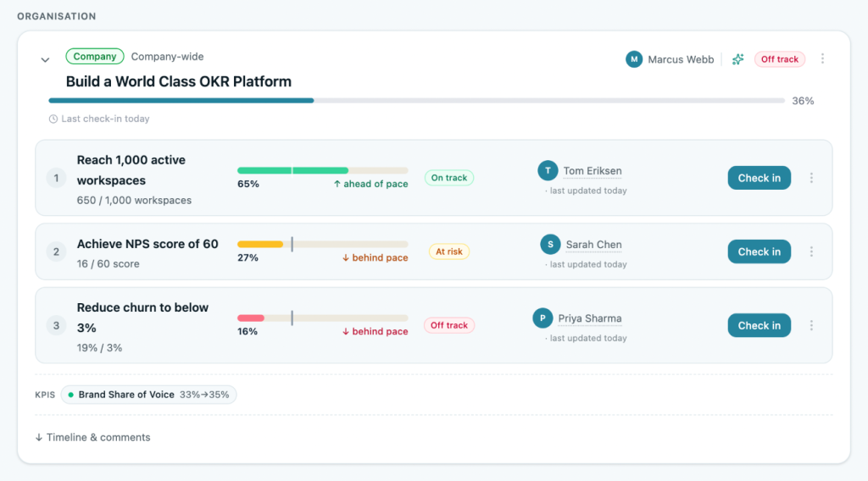
Task: Expand Timeline & comments
Action: (x=92, y=437)
